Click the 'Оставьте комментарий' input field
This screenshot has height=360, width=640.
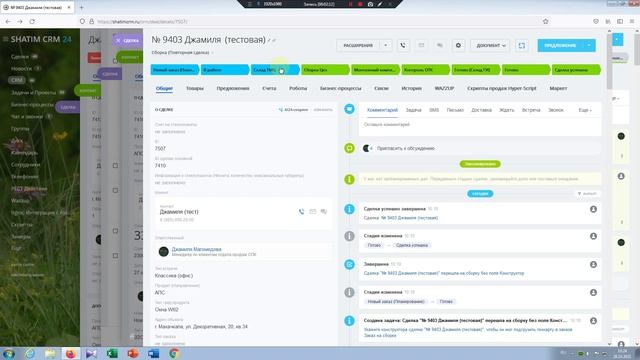tap(480, 124)
